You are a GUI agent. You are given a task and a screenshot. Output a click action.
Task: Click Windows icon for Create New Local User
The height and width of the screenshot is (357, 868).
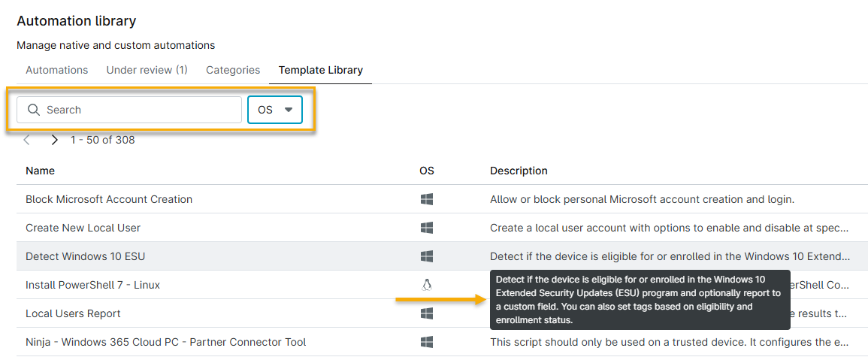click(426, 228)
